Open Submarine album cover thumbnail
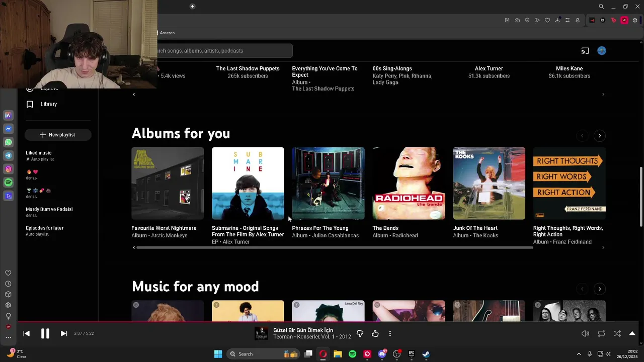644x362 pixels. [x=248, y=184]
